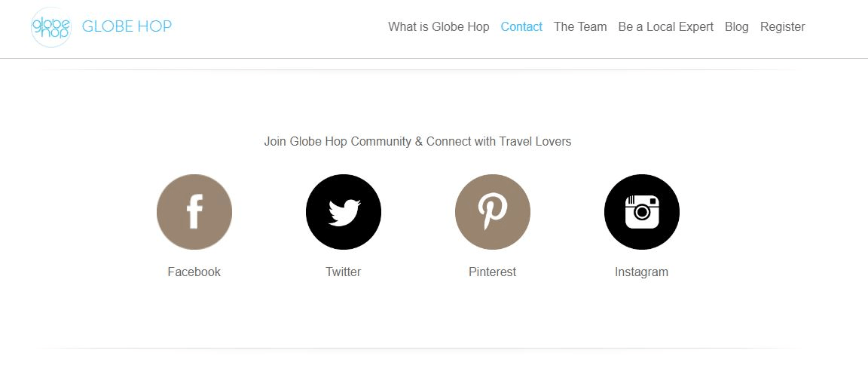Click the upper divider beneath the header

[419, 69]
